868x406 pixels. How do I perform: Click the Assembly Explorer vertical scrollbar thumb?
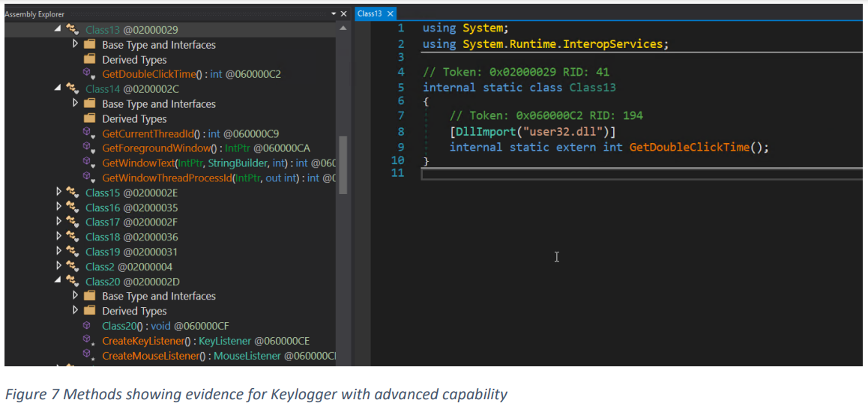(343, 165)
